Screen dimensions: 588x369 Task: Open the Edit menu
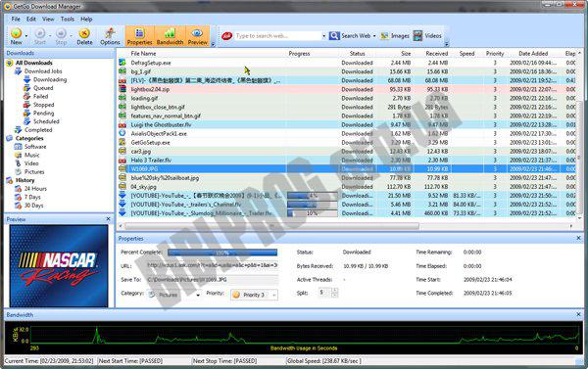tap(31, 19)
